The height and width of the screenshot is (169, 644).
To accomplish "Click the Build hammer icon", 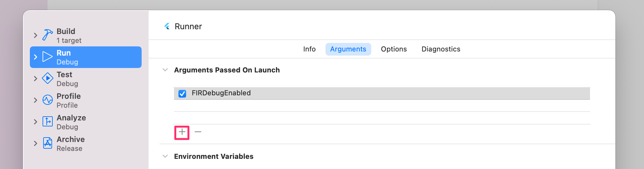I will [48, 35].
